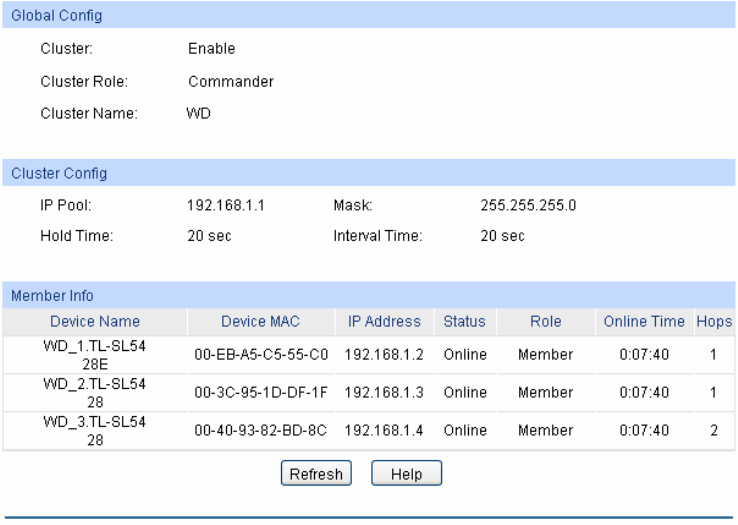Click member IP address 192.168.1.2
738x525 pixels.
coord(385,355)
